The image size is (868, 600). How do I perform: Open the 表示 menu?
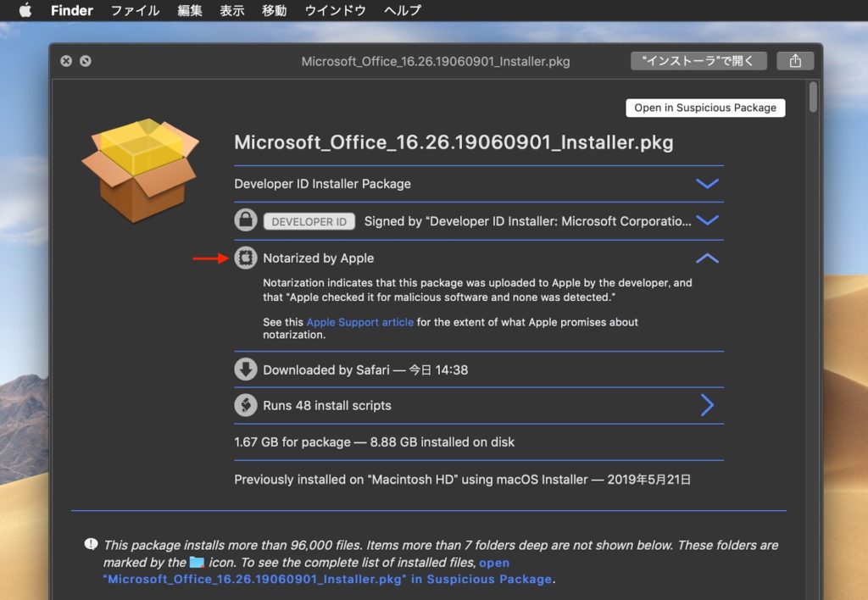pos(232,10)
